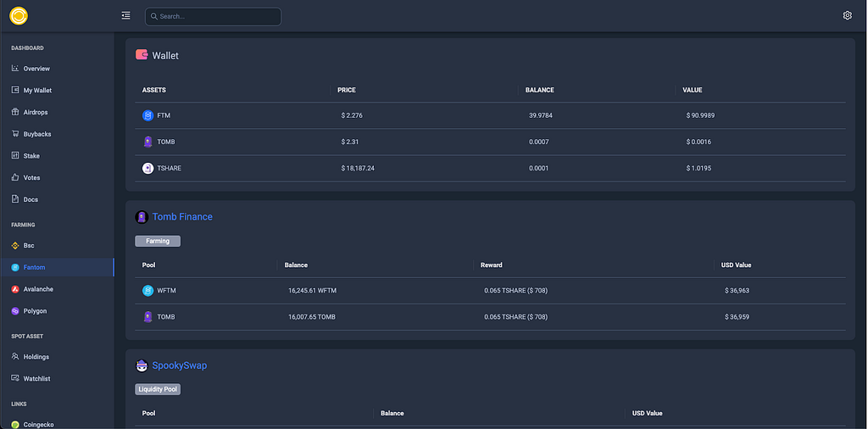The image size is (868, 429).
Task: Select balance 16,007.65 TOMB
Action: (x=312, y=317)
